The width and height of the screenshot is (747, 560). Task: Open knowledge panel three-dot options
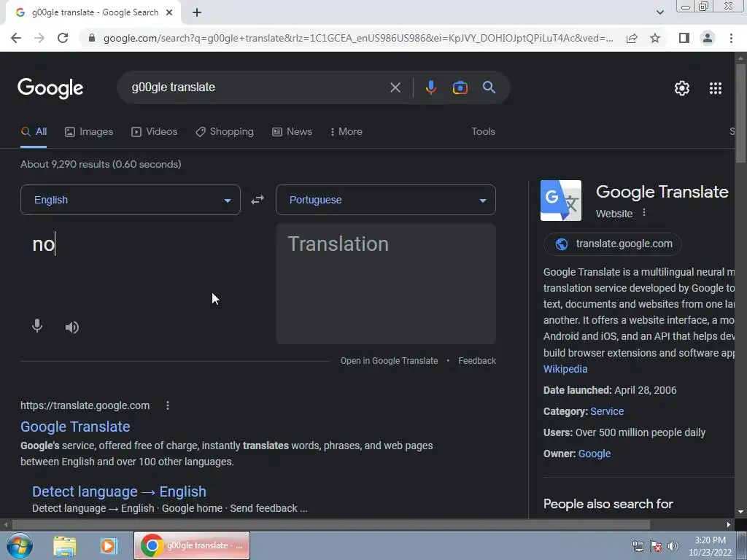pos(644,213)
